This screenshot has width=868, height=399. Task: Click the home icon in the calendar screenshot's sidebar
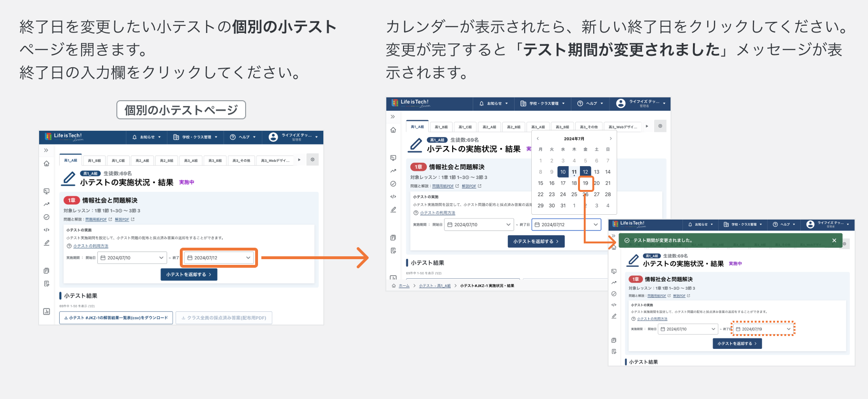point(393,130)
